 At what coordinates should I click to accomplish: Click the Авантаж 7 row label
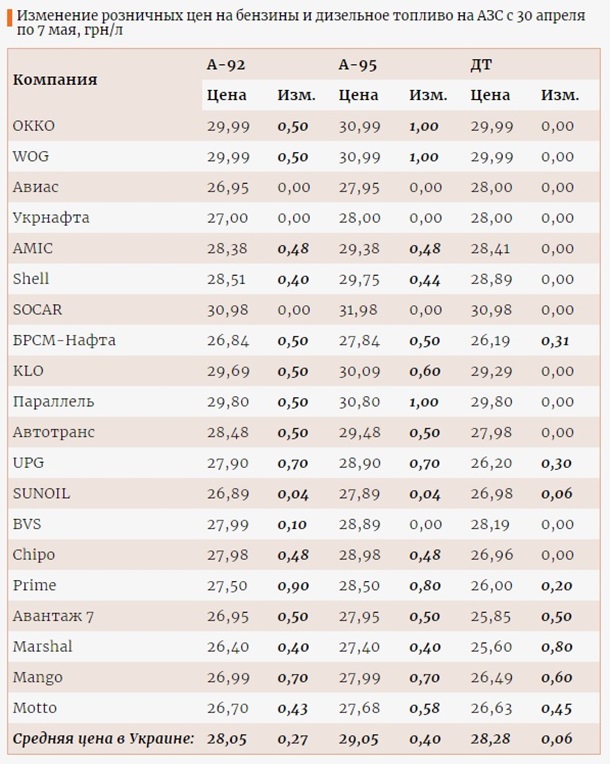click(x=51, y=616)
